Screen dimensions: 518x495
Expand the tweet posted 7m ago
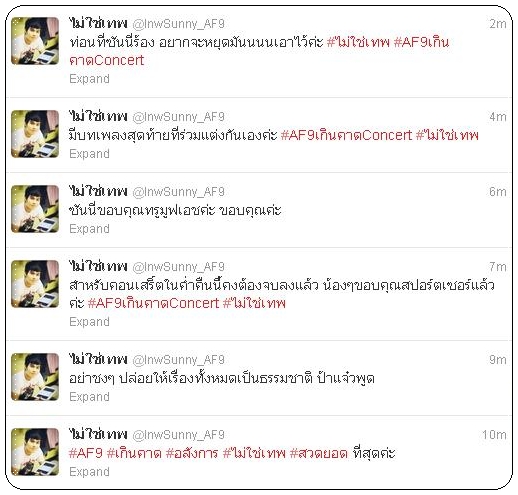[x=89, y=322]
